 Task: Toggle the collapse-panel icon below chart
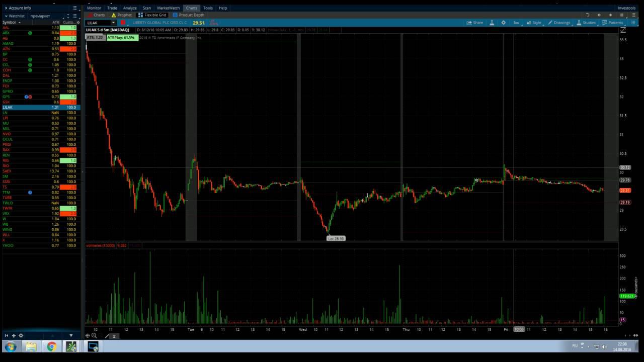coord(114,335)
